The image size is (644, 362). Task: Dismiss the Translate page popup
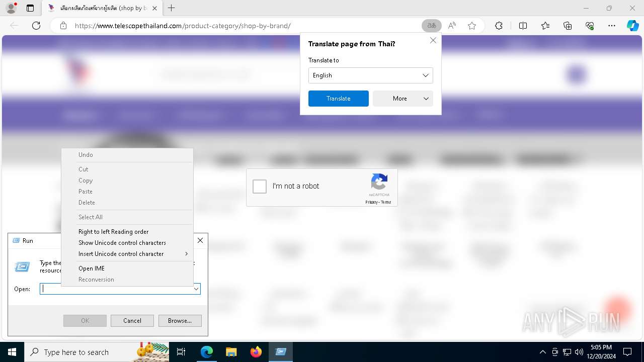[x=433, y=40]
